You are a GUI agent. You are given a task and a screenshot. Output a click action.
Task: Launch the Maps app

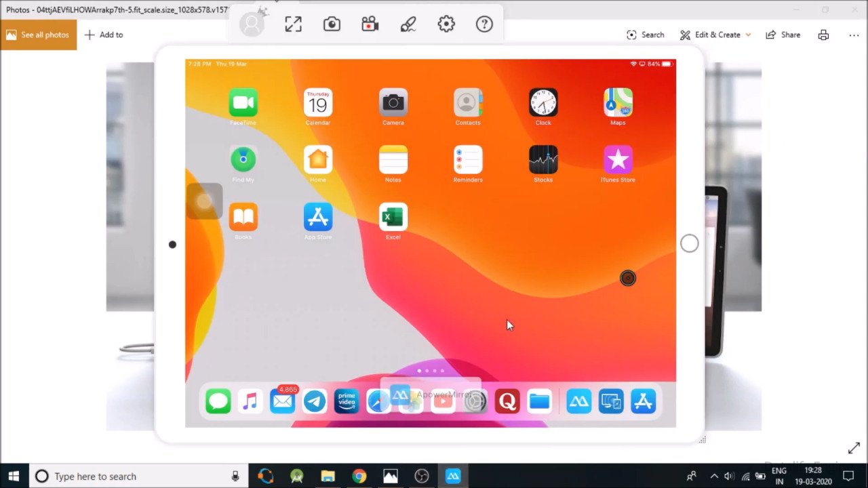click(x=618, y=103)
